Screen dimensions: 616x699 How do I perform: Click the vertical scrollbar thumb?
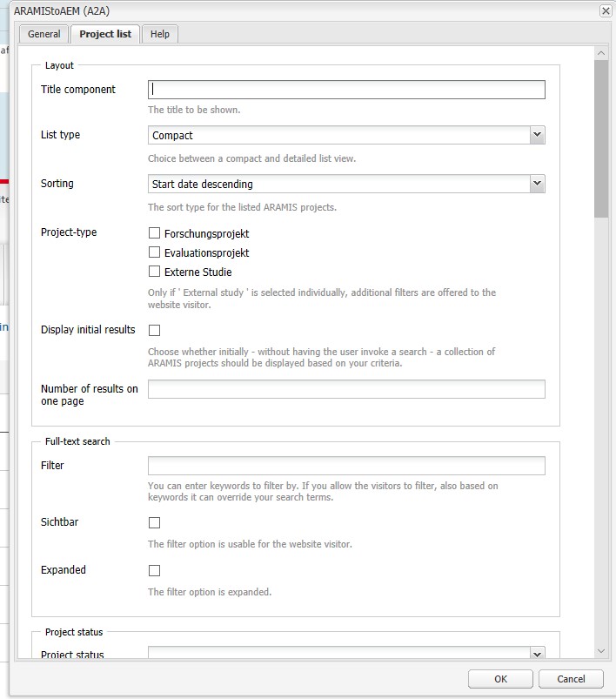pos(600,139)
